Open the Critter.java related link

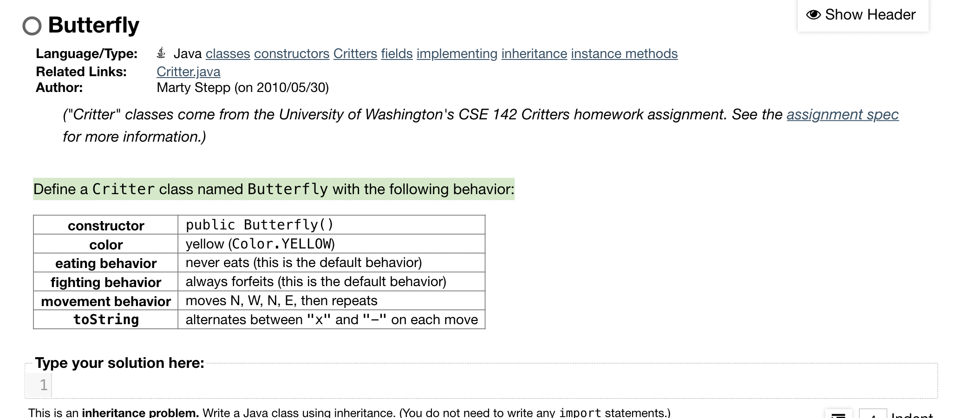188,71
